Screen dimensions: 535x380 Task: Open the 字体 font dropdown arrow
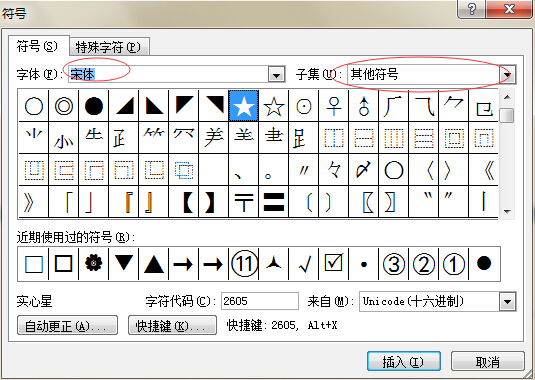[x=276, y=74]
